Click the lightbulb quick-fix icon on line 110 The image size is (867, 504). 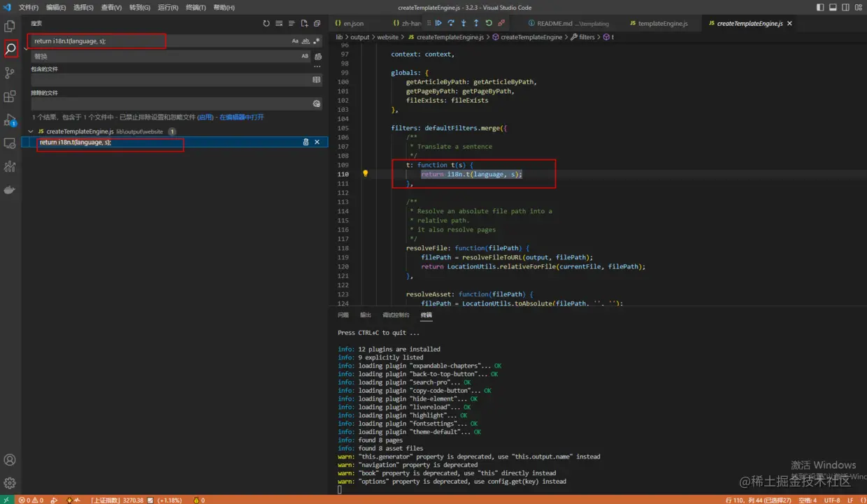point(365,173)
